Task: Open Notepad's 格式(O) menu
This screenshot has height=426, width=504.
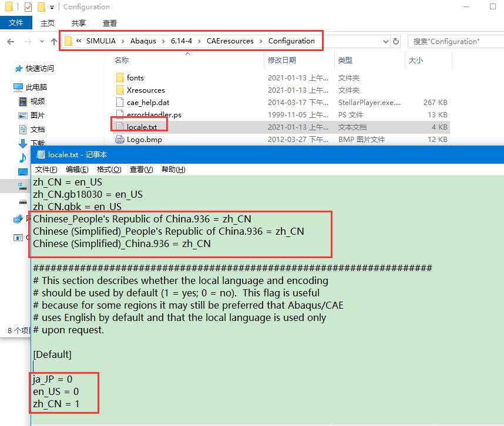Action: point(109,170)
